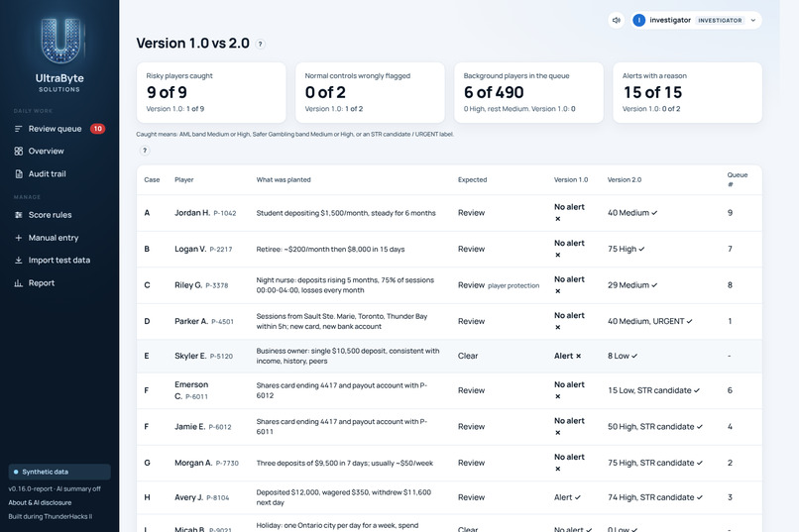This screenshot has width=799, height=532.
Task: Select player Emerson C. P-6011
Action: [191, 390]
